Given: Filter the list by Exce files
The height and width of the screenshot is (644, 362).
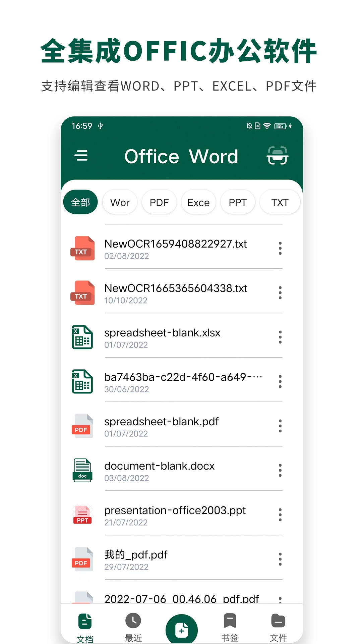Looking at the screenshot, I should [x=198, y=202].
